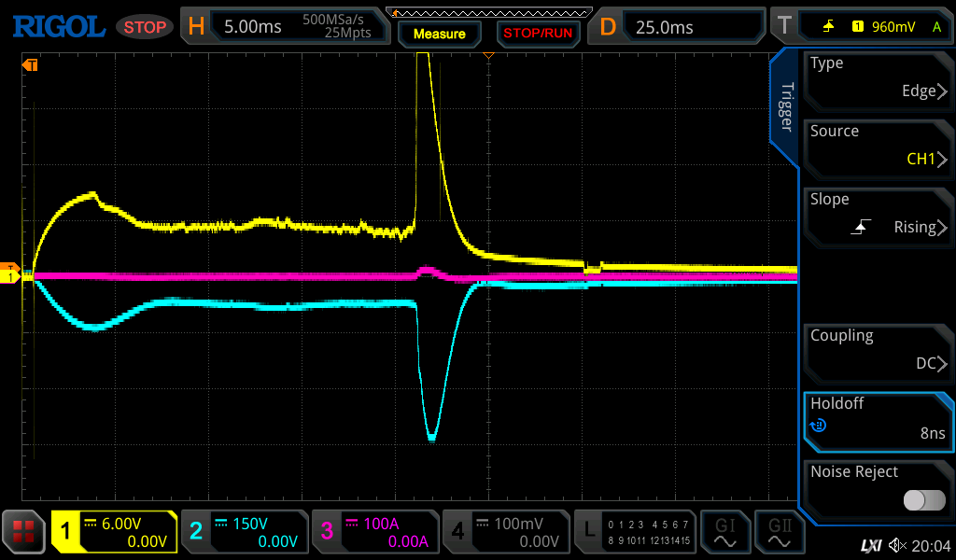Open the Coupling DC menu item
The width and height of the screenshot is (956, 560).
pos(878,351)
